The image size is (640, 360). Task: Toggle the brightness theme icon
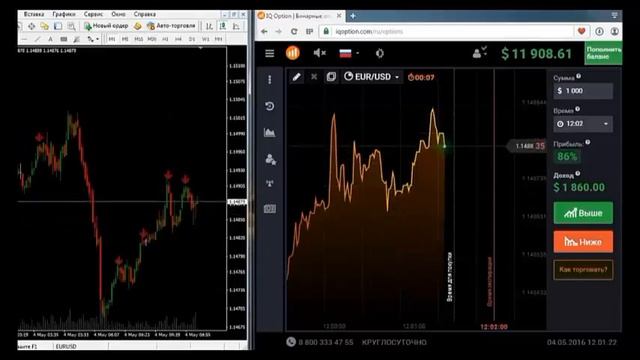pyautogui.click(x=380, y=53)
